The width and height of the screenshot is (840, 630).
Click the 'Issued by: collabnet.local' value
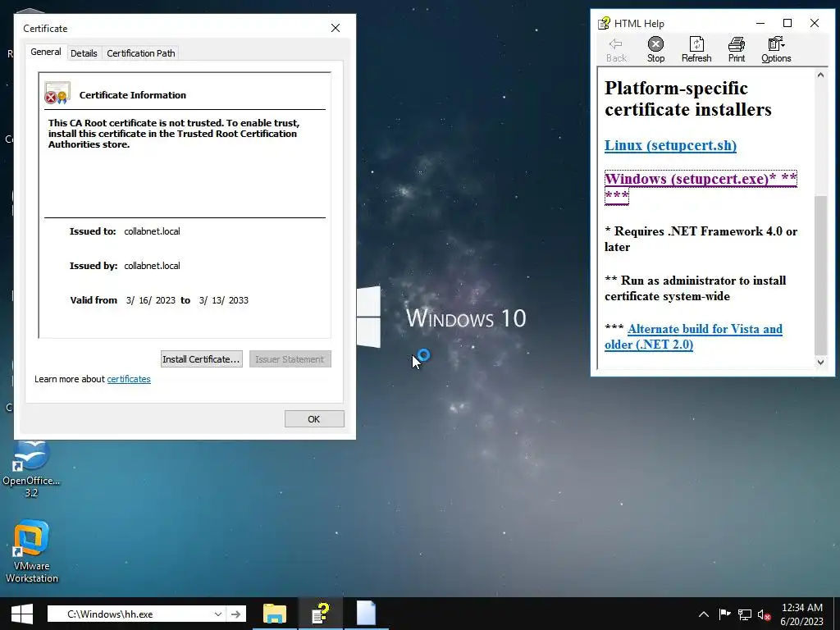tap(152, 266)
